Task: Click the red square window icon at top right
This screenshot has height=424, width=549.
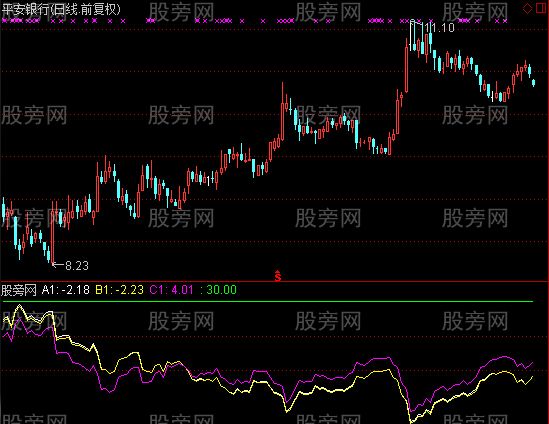Action: pyautogui.click(x=541, y=8)
